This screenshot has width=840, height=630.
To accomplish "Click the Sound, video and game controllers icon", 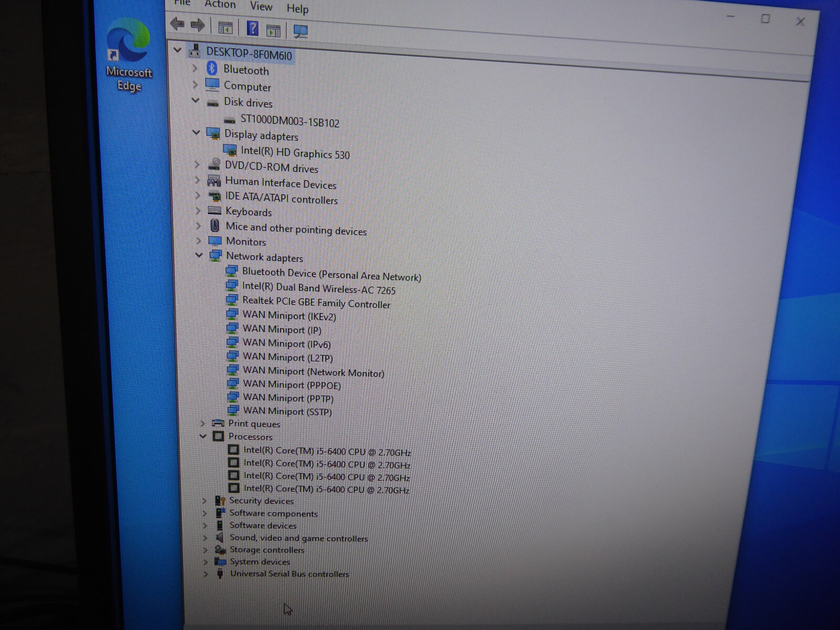I will (x=220, y=537).
